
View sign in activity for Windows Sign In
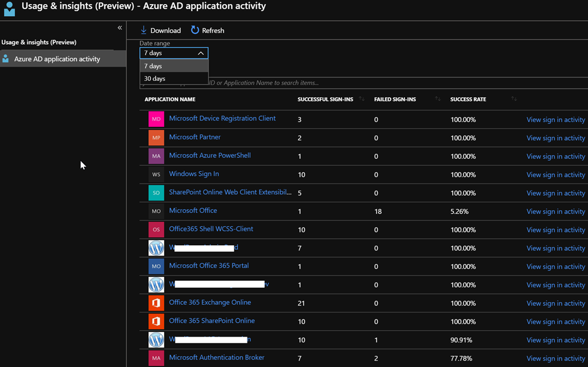click(x=555, y=175)
